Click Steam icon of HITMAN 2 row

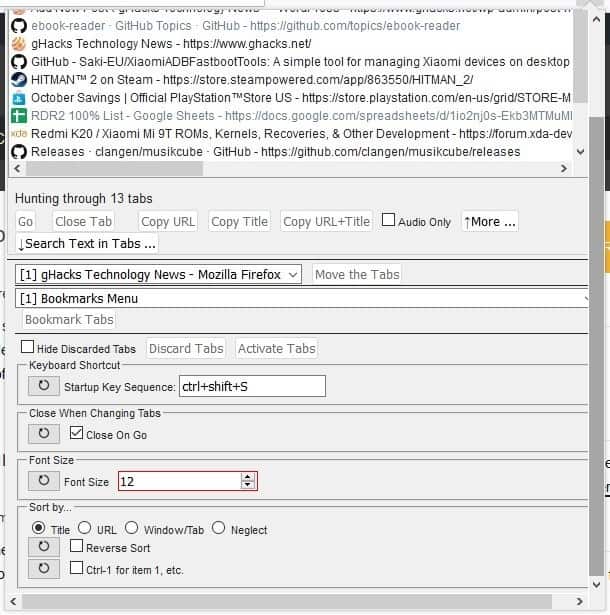18,80
